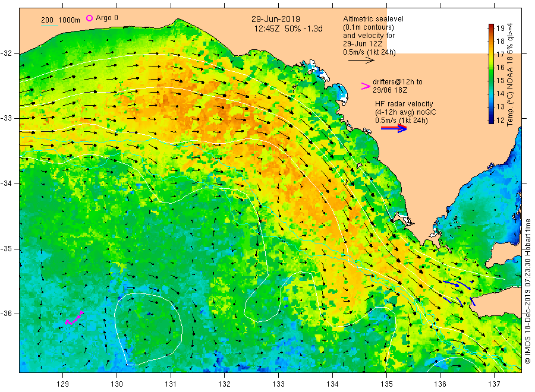Screen dimensions: 535x392
Task: Click the color bar value 12
Action: coord(500,120)
